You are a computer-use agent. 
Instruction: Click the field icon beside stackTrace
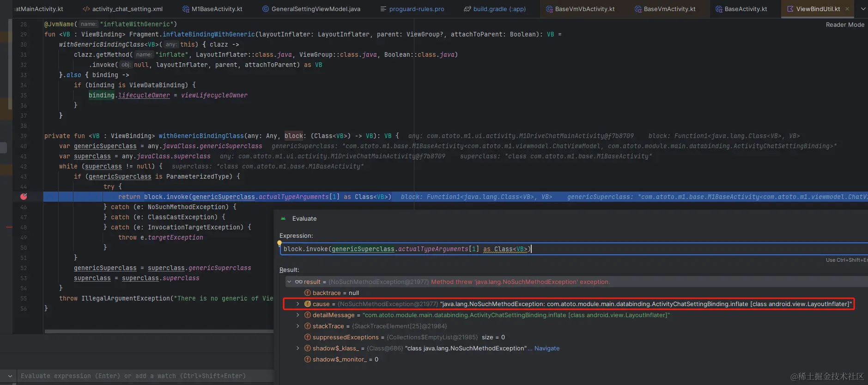(x=308, y=326)
